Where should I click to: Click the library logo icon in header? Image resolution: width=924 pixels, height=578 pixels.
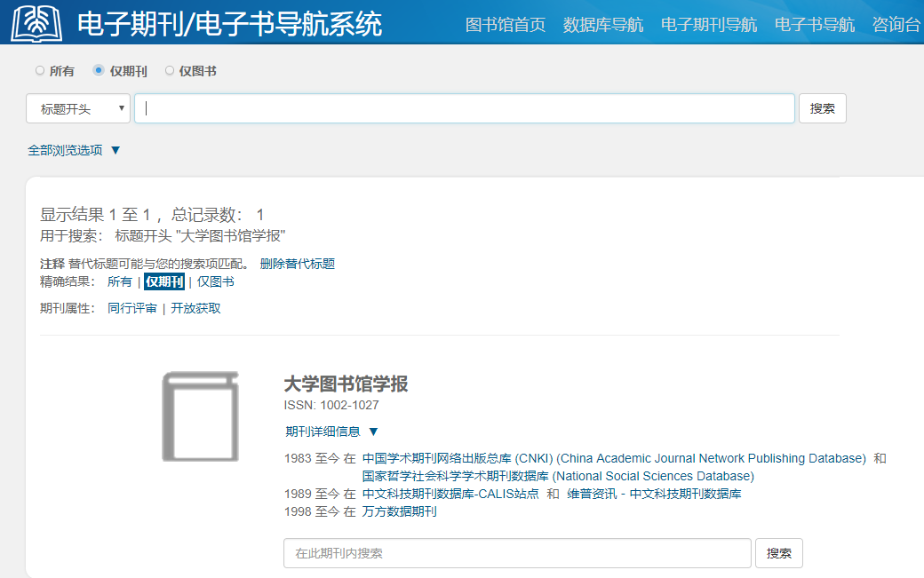pos(36,24)
